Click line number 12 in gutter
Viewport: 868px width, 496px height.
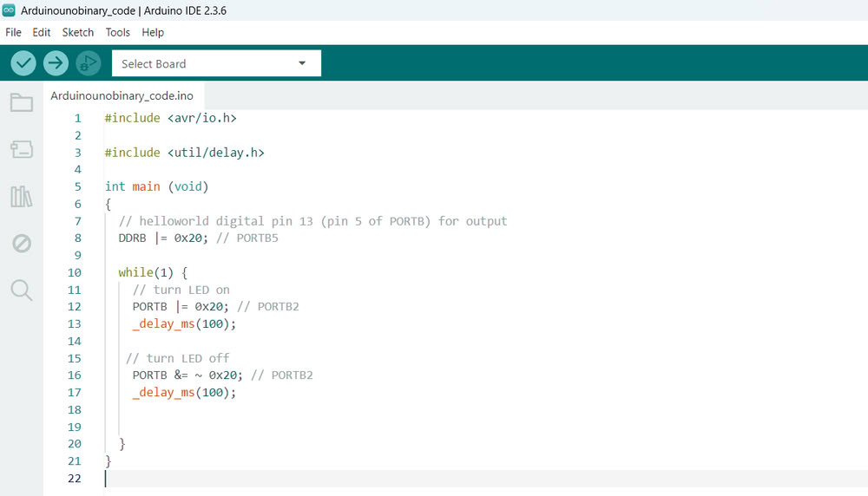74,307
